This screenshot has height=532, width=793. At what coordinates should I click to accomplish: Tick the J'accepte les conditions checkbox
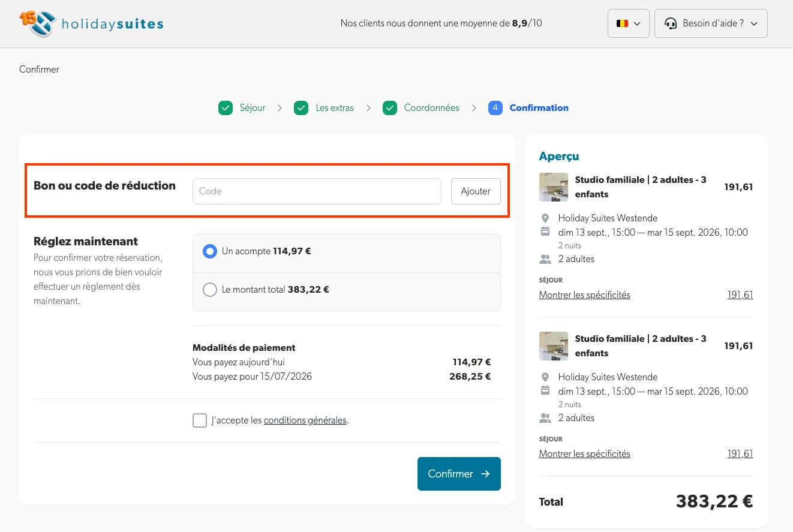point(200,420)
